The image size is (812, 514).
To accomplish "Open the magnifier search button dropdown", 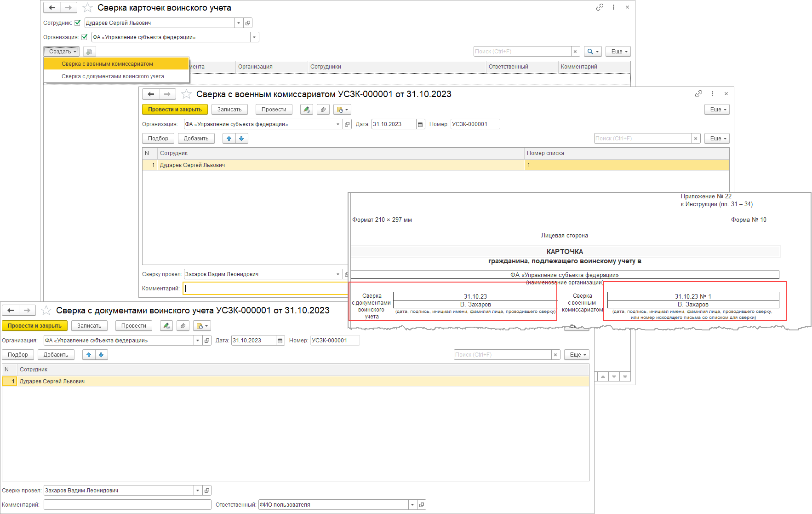I will (x=593, y=52).
